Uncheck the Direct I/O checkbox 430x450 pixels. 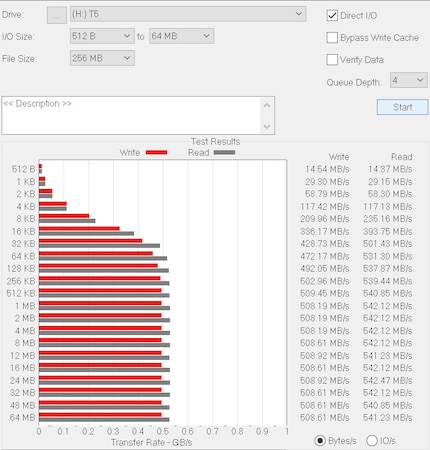click(332, 16)
